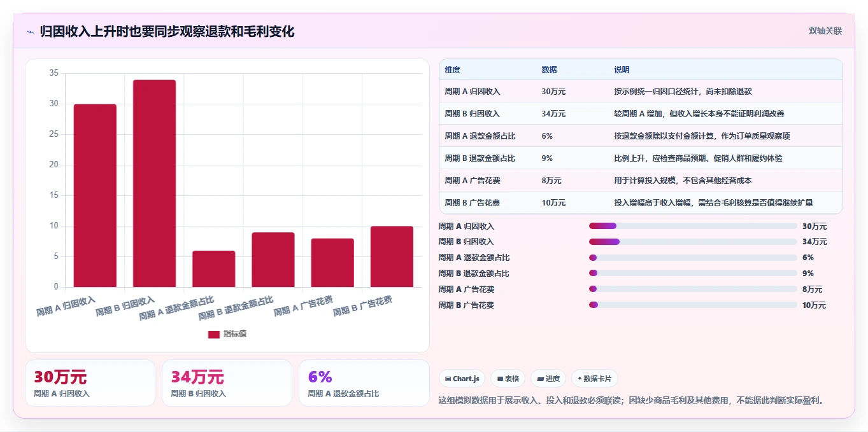Image resolution: width=868 pixels, height=432 pixels.
Task: Select the 周期 A 广告花费 table row label
Action: [x=473, y=181]
